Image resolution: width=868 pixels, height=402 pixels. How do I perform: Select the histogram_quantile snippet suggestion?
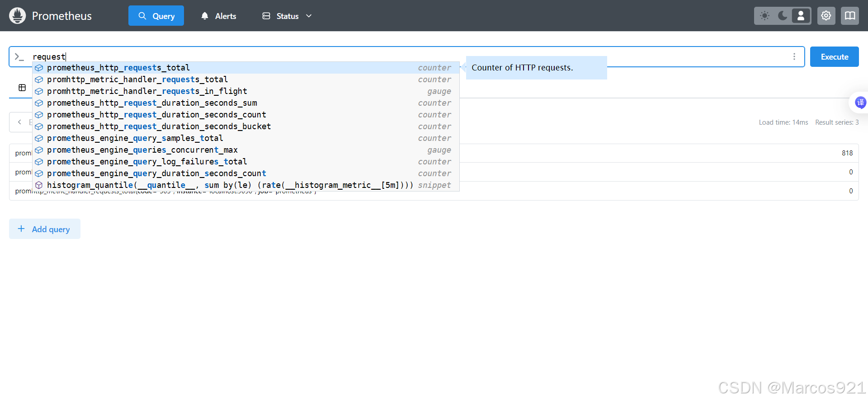coord(246,185)
